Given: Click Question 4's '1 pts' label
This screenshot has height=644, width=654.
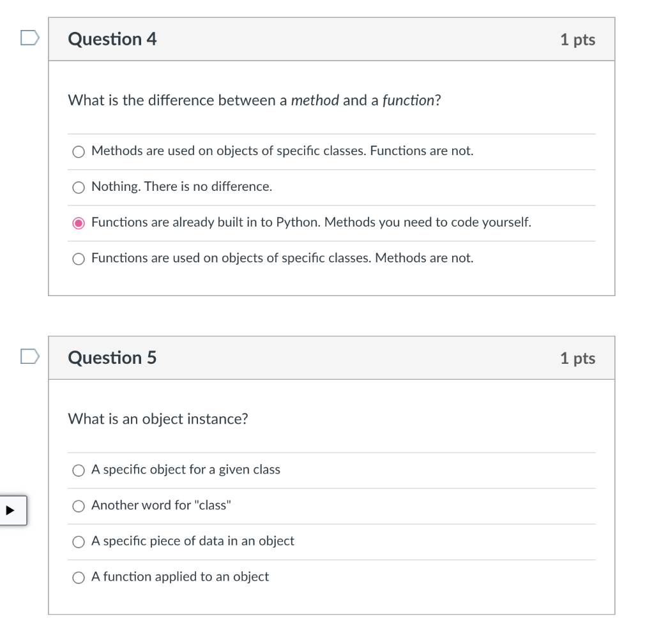Looking at the screenshot, I should 577,40.
